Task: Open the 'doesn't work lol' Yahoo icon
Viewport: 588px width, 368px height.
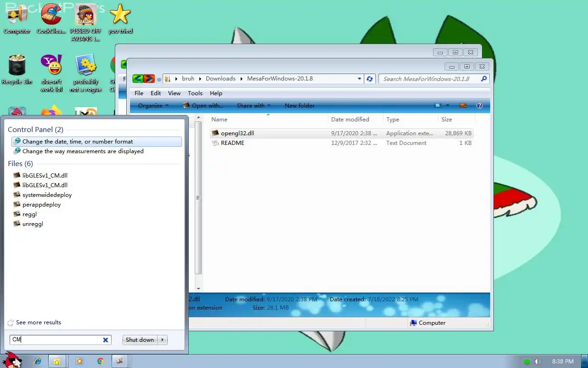Action: pyautogui.click(x=51, y=73)
